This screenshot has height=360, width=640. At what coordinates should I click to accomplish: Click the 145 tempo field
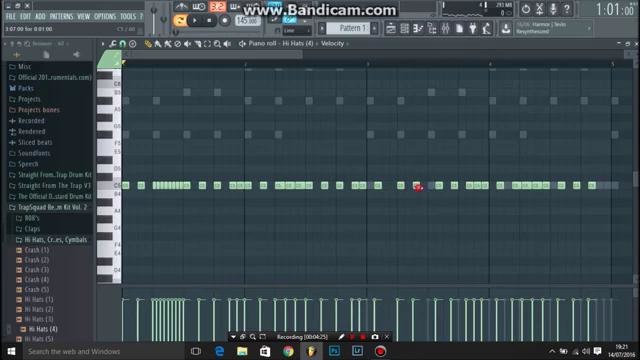tap(247, 20)
